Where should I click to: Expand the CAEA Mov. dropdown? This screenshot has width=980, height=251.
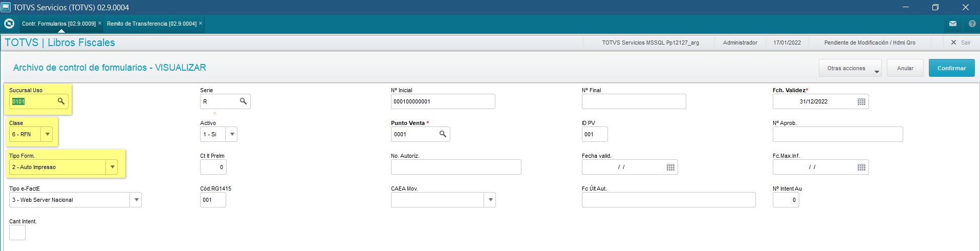coord(490,200)
